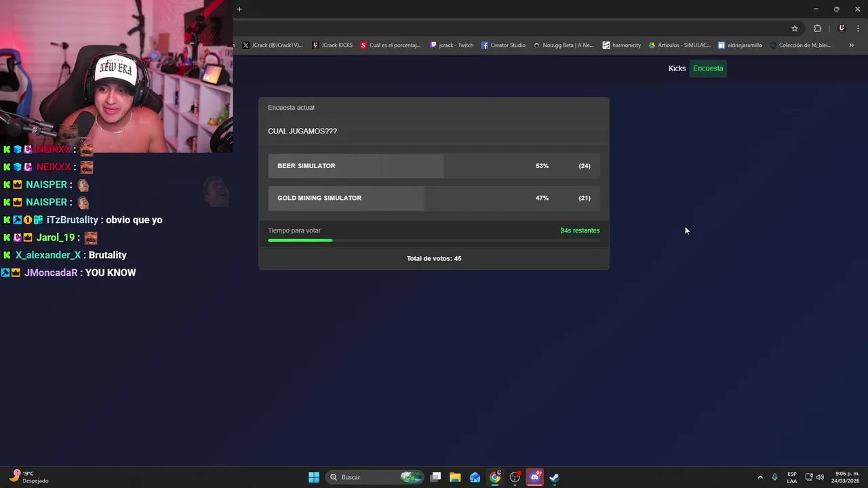Open the volume speaker tray icon
This screenshot has width=868, height=488.
pos(821,477)
